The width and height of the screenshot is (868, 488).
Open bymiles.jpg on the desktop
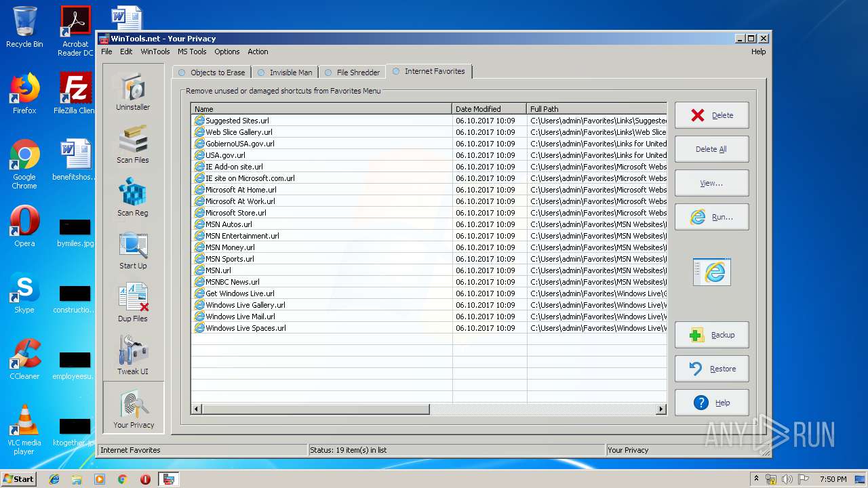[75, 232]
